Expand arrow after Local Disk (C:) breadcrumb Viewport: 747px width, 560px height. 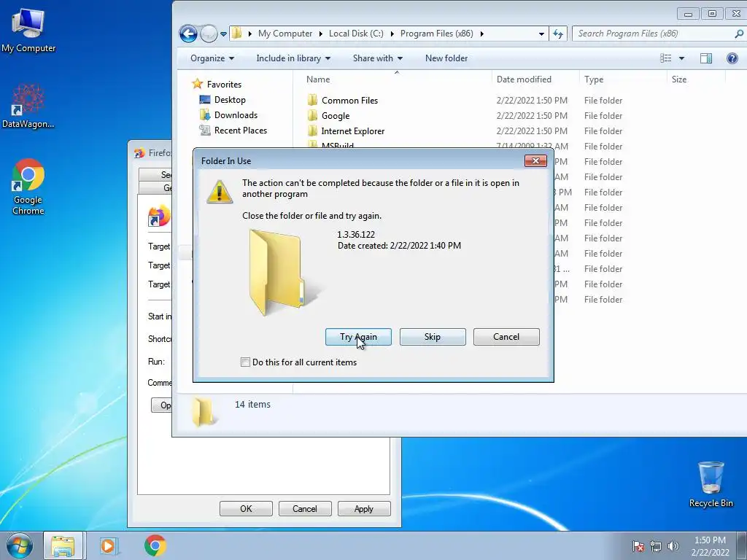click(392, 34)
